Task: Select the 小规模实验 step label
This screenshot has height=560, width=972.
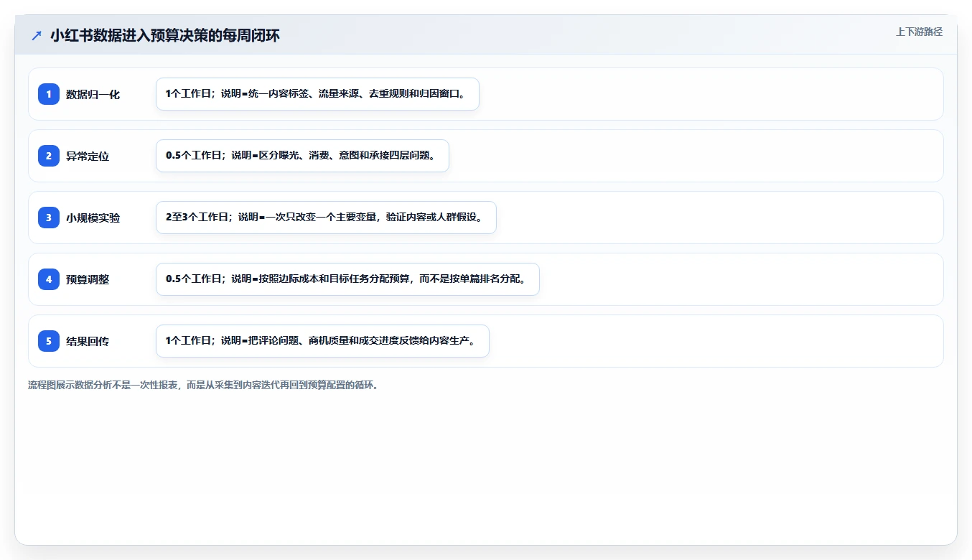Action: (93, 218)
